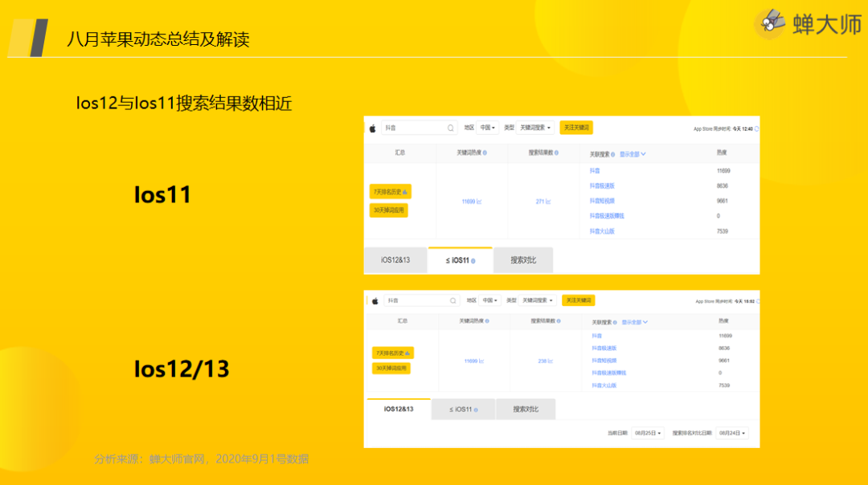
Task: Open 抖音极速版赚钱 related search in Ios11 screenshot
Action: [x=607, y=216]
